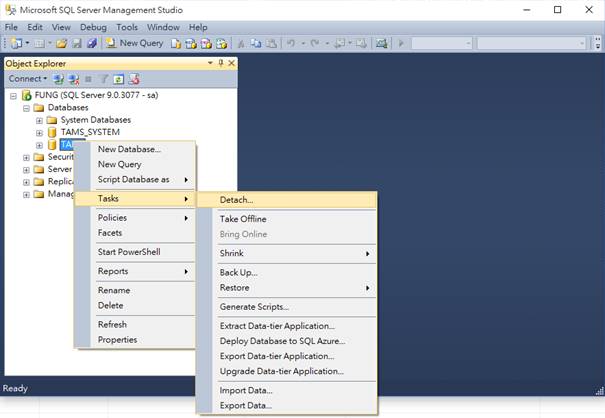Collapse the Databases folder node

tap(26, 108)
